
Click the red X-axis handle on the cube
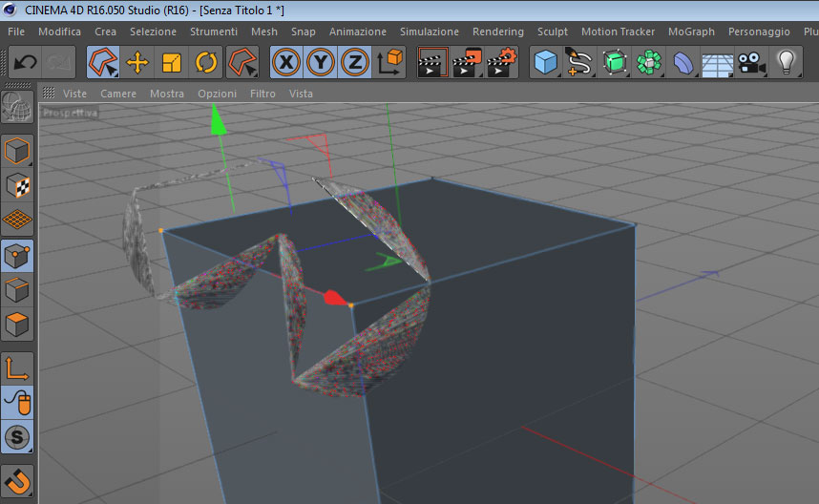(335, 298)
